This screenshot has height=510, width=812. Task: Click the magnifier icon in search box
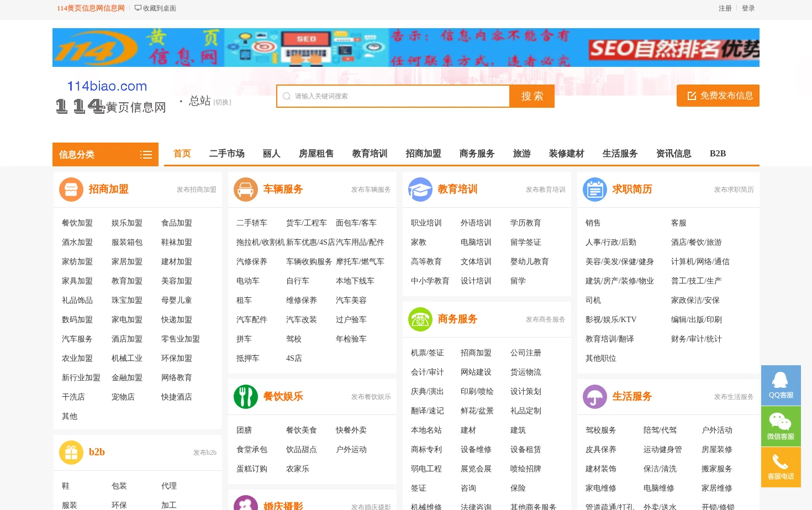(x=286, y=96)
